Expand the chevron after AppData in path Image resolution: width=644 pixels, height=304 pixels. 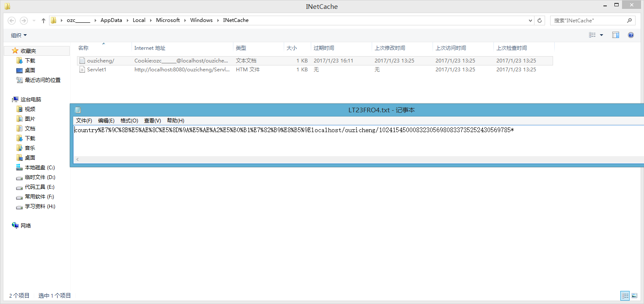(x=127, y=20)
